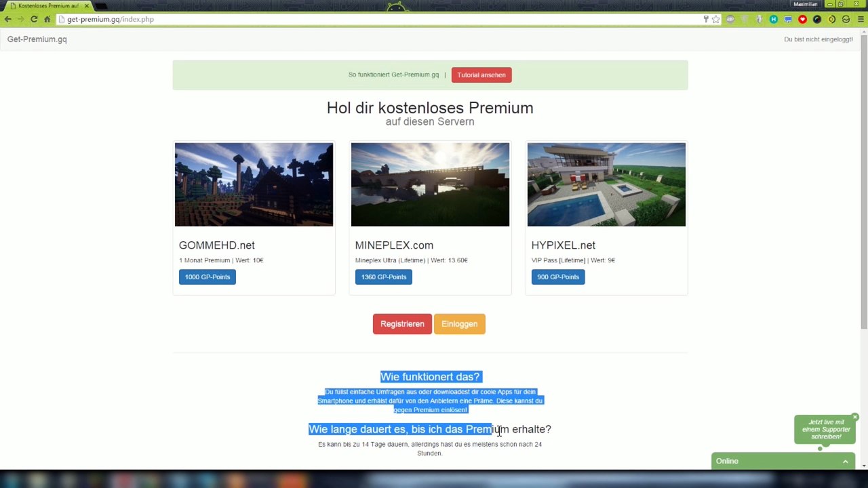Click the red heart extension icon

(802, 19)
